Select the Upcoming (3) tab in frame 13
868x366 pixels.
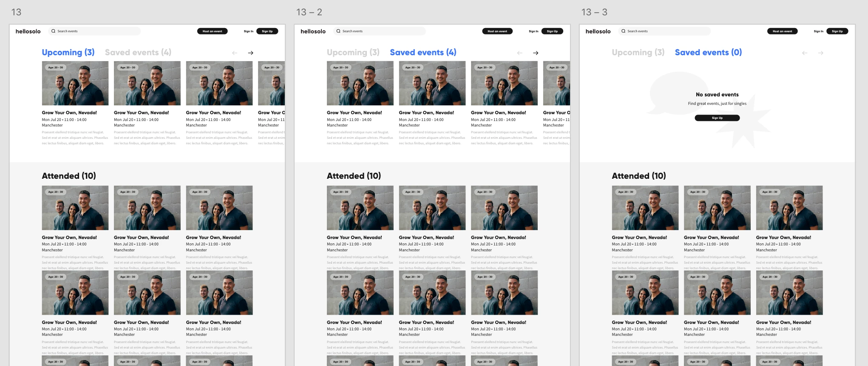(68, 52)
